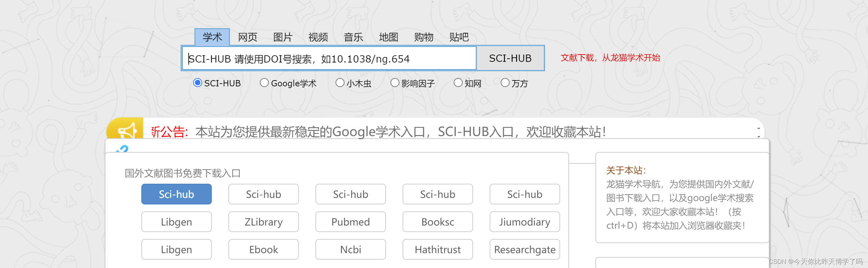
Task: Click the Sci-hub button directly above Booksc
Action: 438,194
